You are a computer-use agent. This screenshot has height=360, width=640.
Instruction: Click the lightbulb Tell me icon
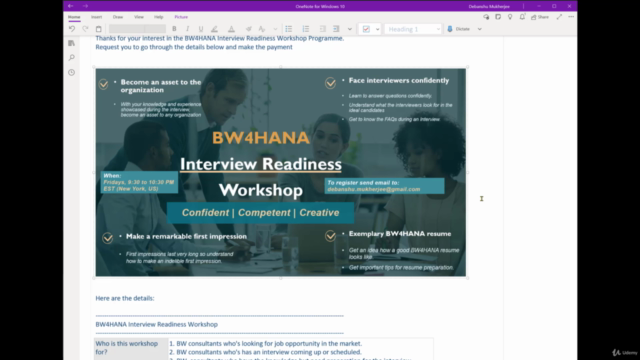click(510, 17)
